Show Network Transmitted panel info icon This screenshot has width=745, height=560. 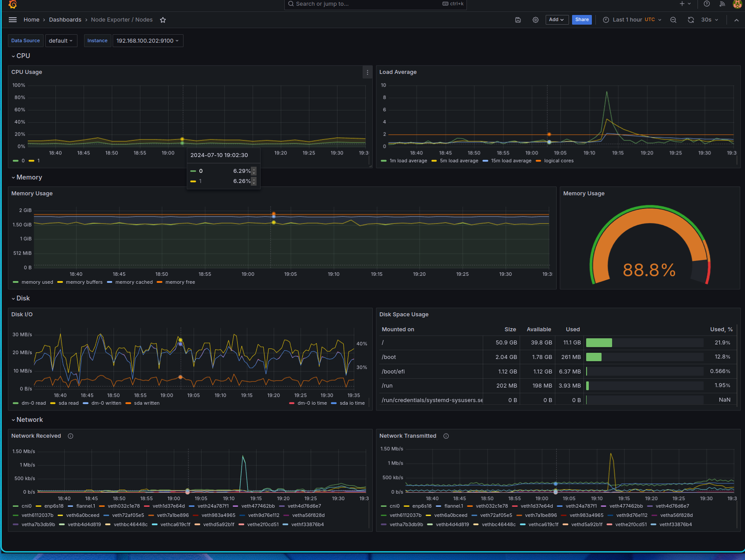pos(446,436)
